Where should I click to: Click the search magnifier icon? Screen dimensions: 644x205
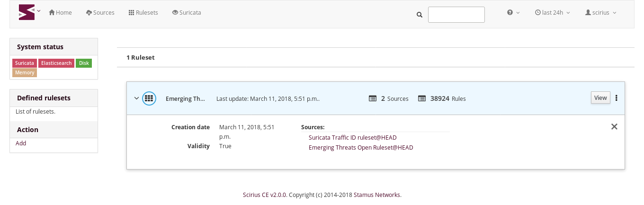419,15
